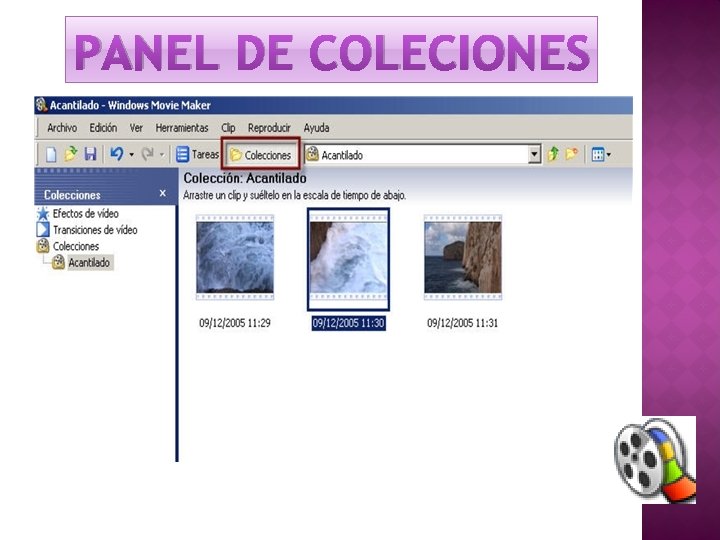Click the Open Project folder icon
Screen dimensions: 720x540
71,154
